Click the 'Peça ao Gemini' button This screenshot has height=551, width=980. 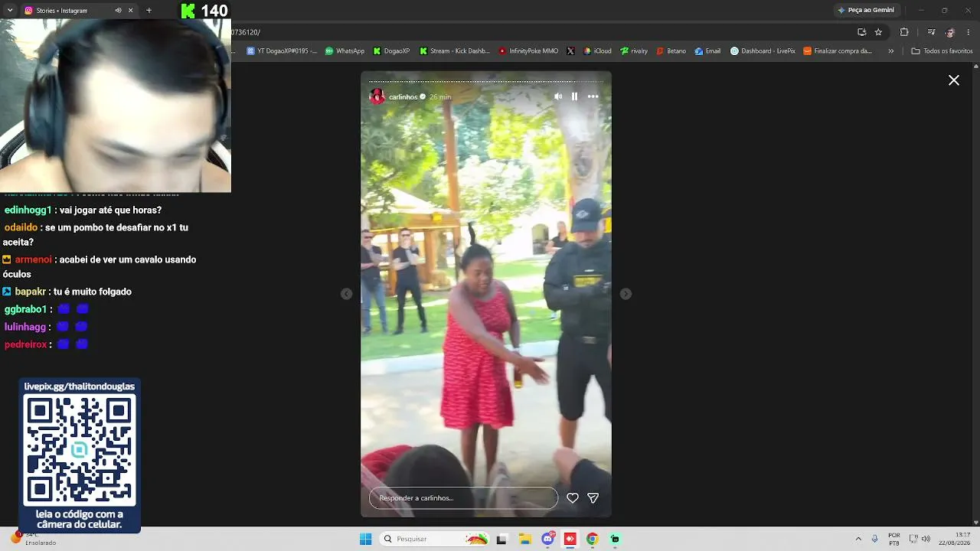pos(866,10)
